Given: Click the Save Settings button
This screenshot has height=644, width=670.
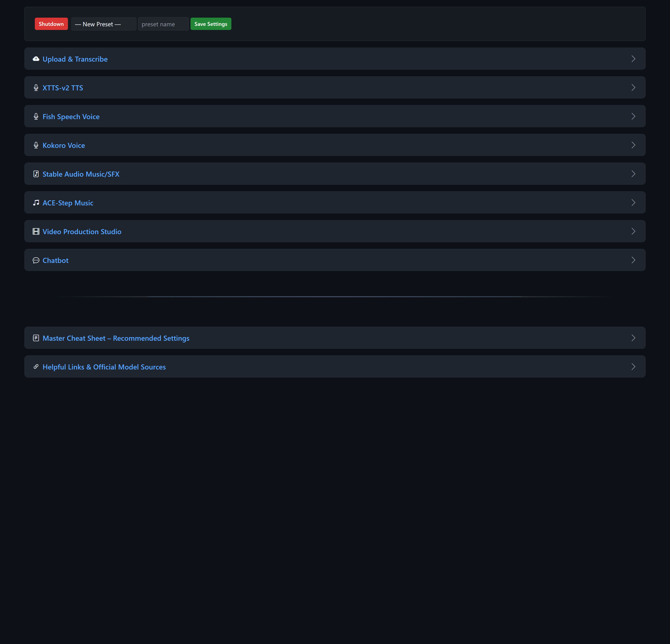Looking at the screenshot, I should [211, 24].
